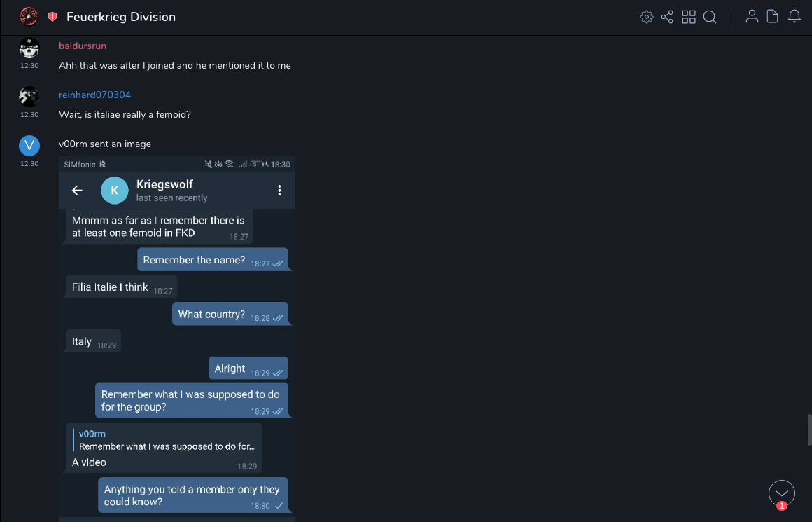Click the "v00rm sent an image" message text
Screen dimensions: 812x522
(105, 144)
